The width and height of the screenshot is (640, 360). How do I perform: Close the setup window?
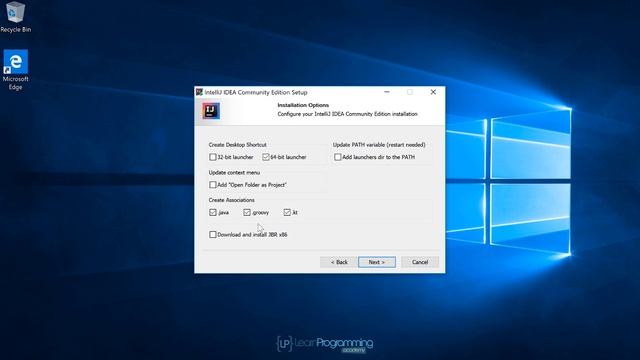(x=433, y=92)
